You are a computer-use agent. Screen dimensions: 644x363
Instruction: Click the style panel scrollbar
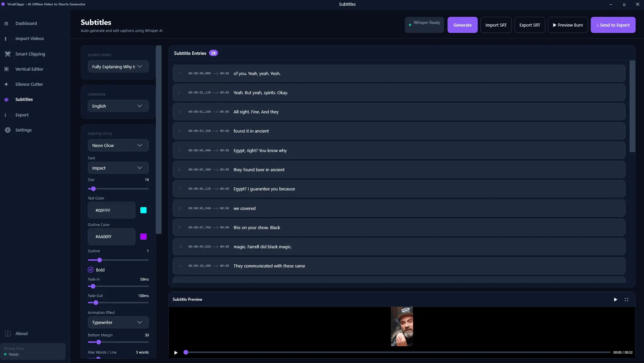tap(159, 140)
